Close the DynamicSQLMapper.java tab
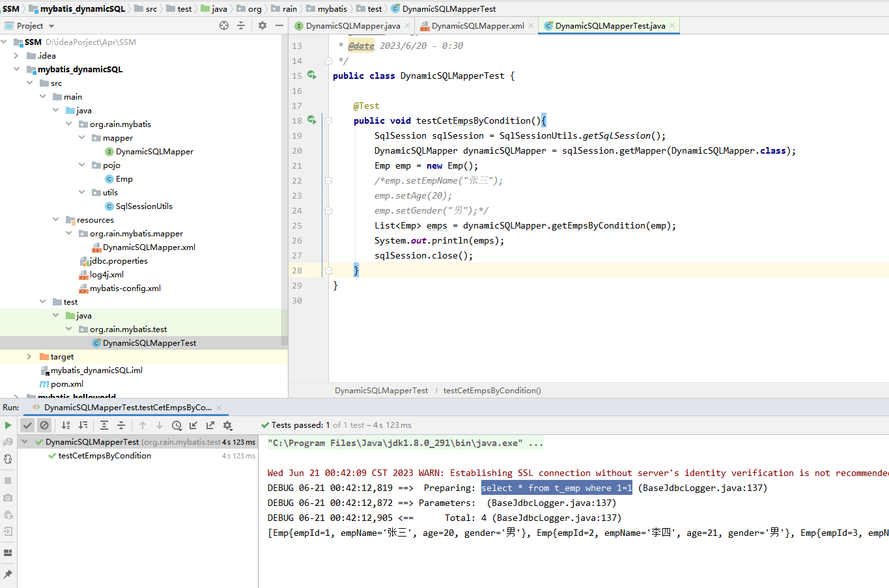The image size is (889, 588). pyautogui.click(x=407, y=26)
